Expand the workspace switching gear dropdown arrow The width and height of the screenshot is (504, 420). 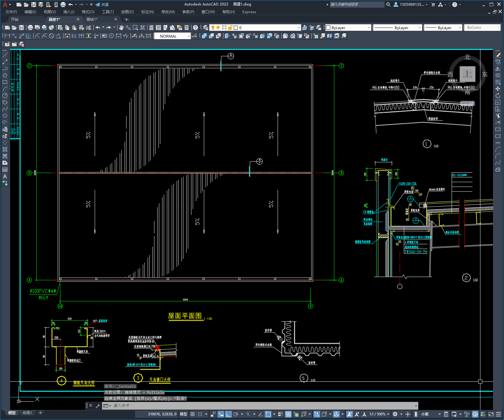point(401,414)
